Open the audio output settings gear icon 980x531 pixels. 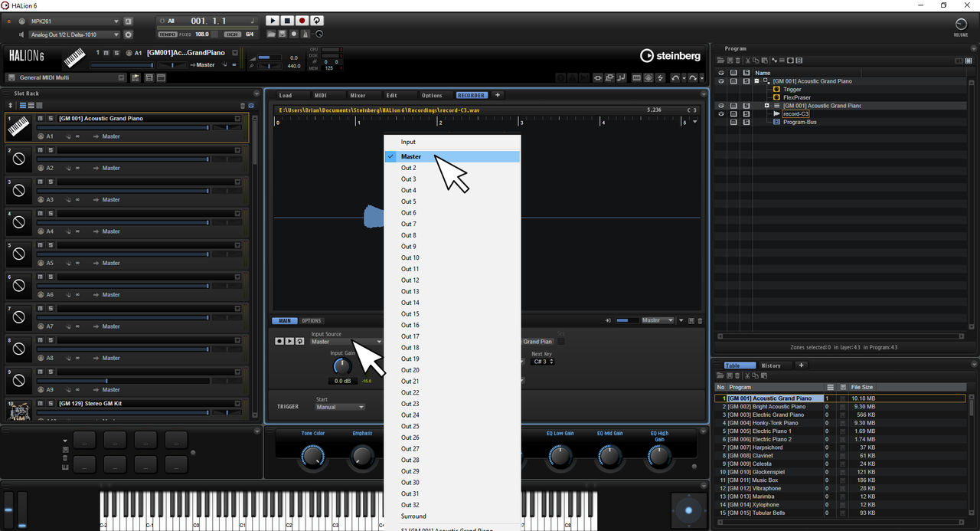(128, 34)
